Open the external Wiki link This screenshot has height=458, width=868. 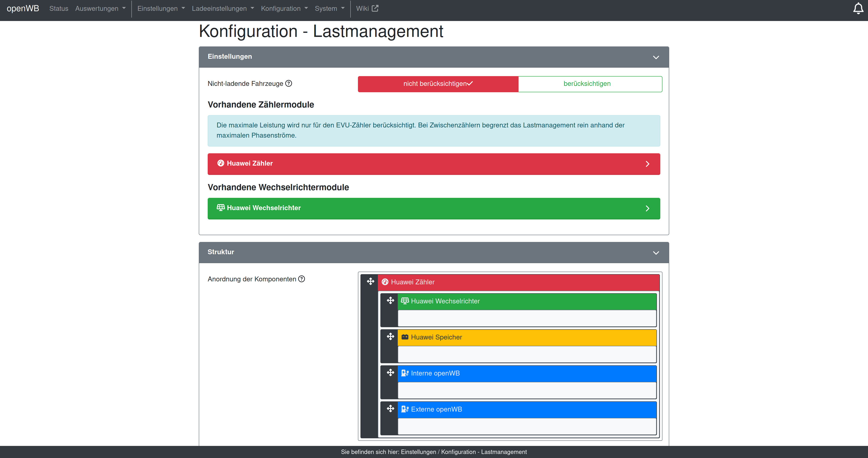tap(367, 9)
